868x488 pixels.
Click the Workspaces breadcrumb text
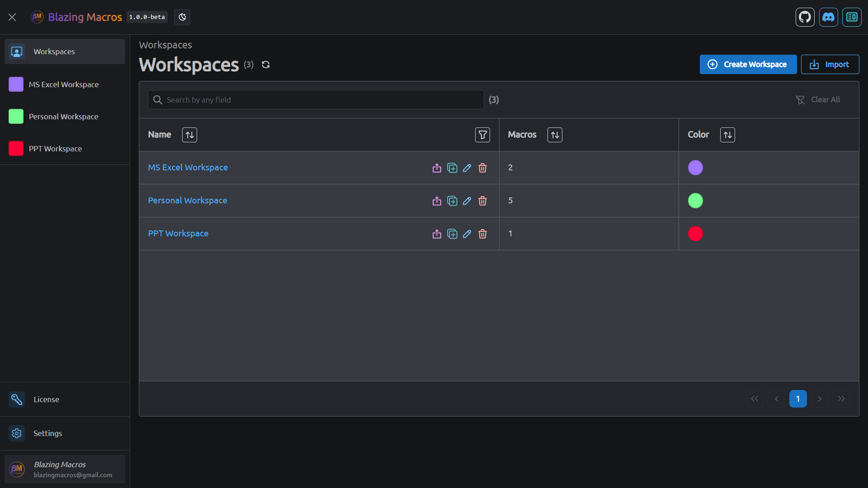coord(165,45)
